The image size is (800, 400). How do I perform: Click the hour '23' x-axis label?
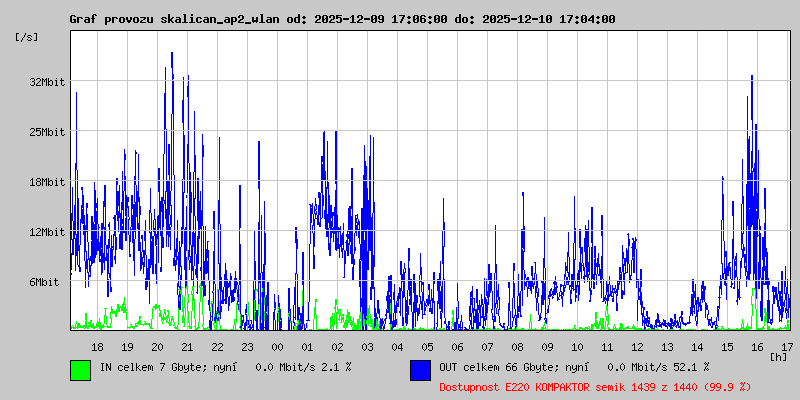247,347
